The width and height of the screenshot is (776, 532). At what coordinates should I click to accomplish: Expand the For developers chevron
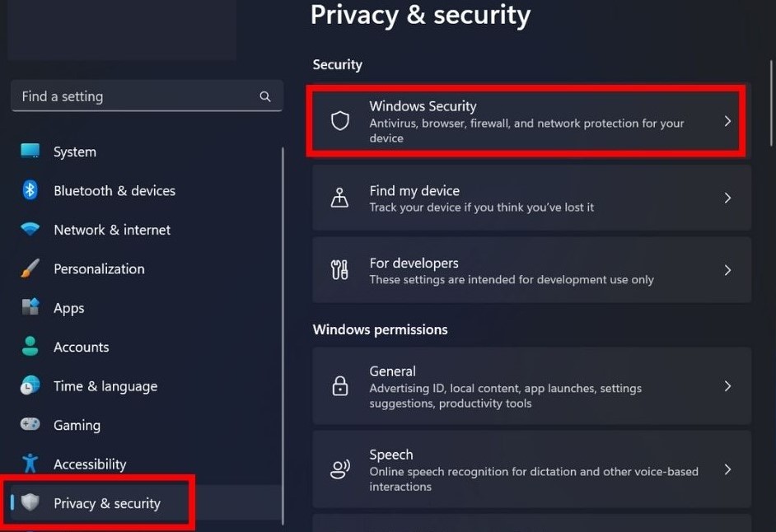[x=727, y=269]
